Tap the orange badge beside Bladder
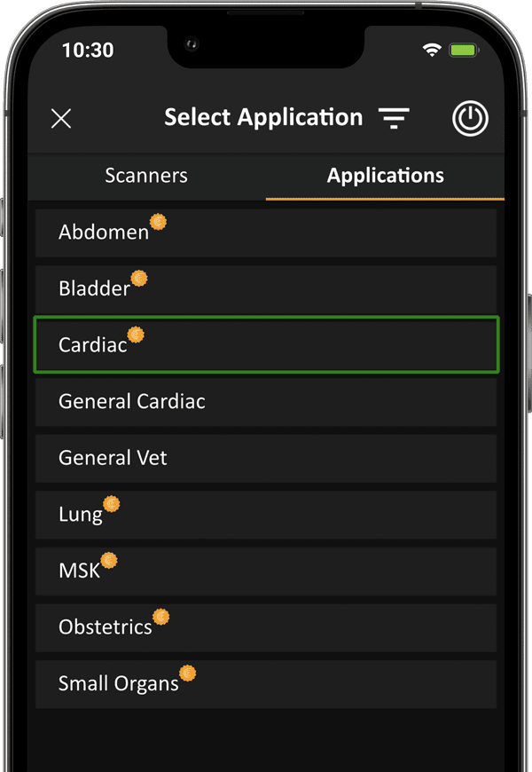 [x=139, y=279]
